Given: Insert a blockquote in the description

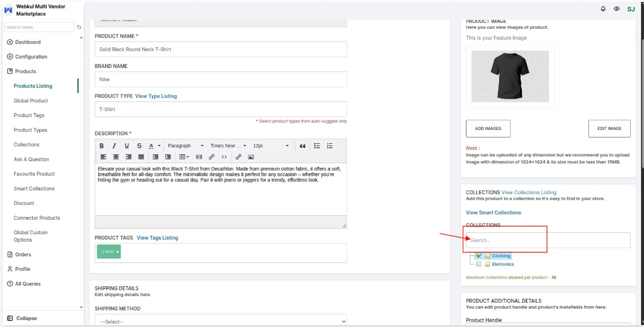Looking at the screenshot, I should [303, 146].
